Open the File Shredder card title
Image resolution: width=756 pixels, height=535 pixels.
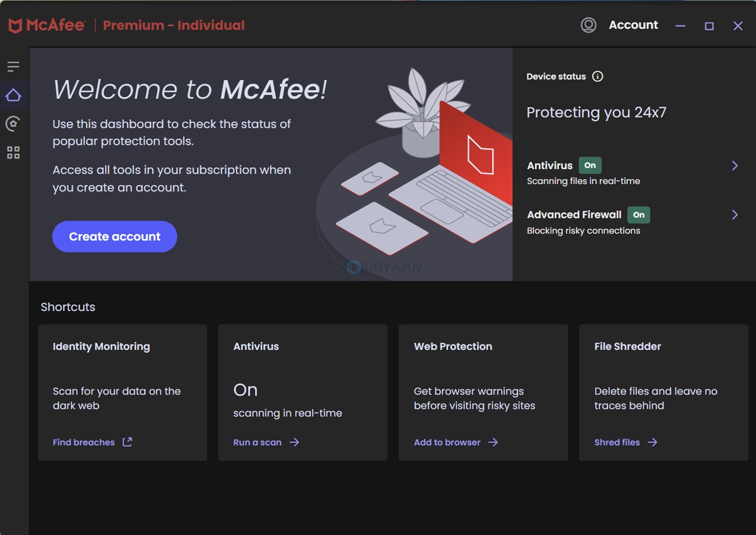[x=627, y=346]
